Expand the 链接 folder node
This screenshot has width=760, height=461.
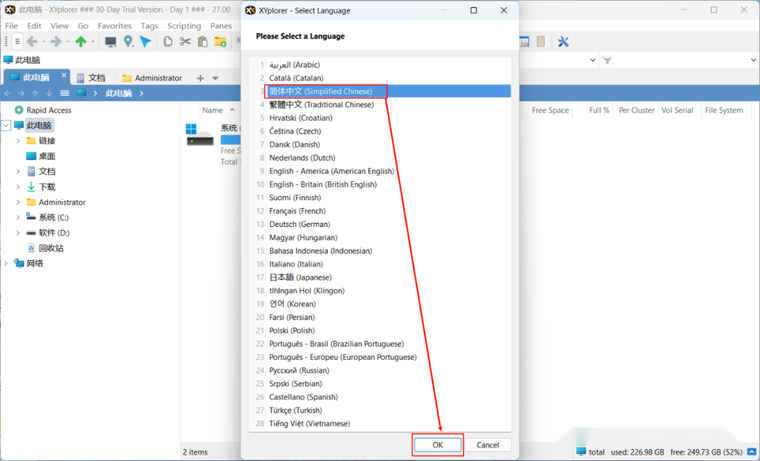point(18,141)
